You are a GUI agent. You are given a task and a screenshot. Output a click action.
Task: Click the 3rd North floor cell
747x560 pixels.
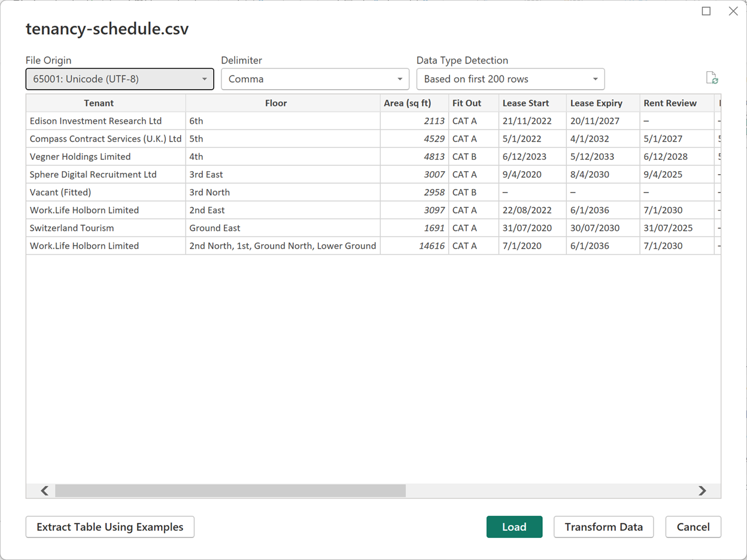coord(283,193)
